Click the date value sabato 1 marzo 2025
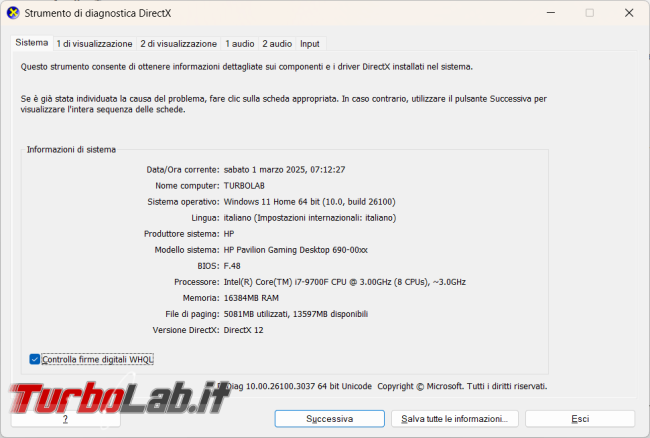The height and width of the screenshot is (438, 650). pyautogui.click(x=284, y=169)
